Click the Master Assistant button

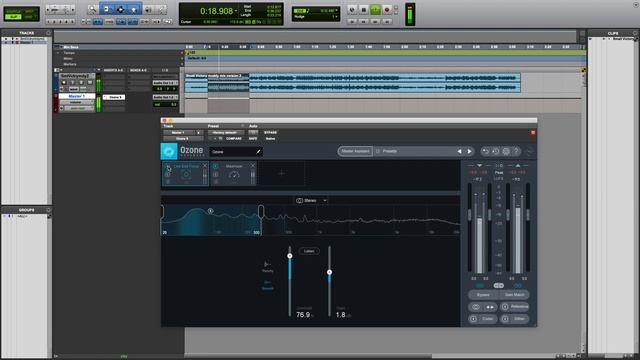(355, 151)
